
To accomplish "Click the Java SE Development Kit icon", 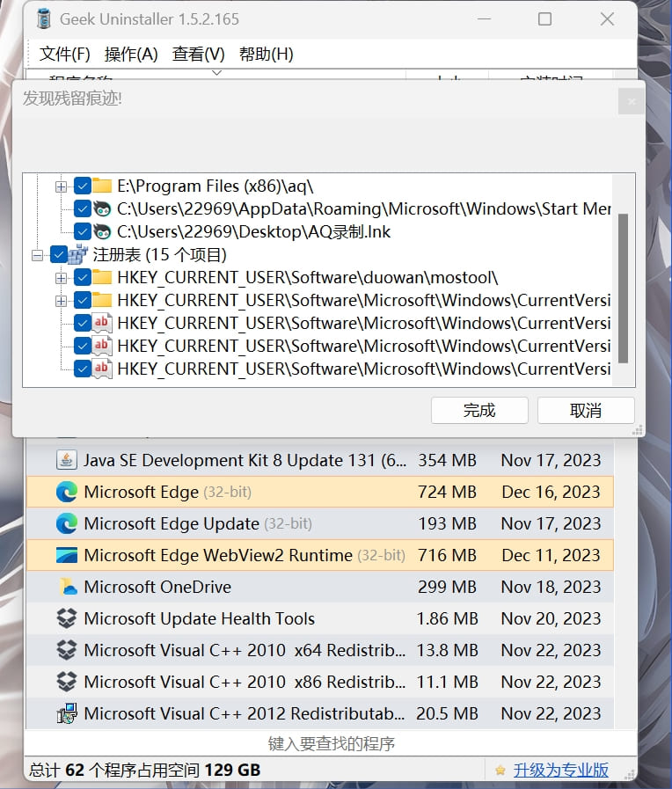I will point(67,460).
